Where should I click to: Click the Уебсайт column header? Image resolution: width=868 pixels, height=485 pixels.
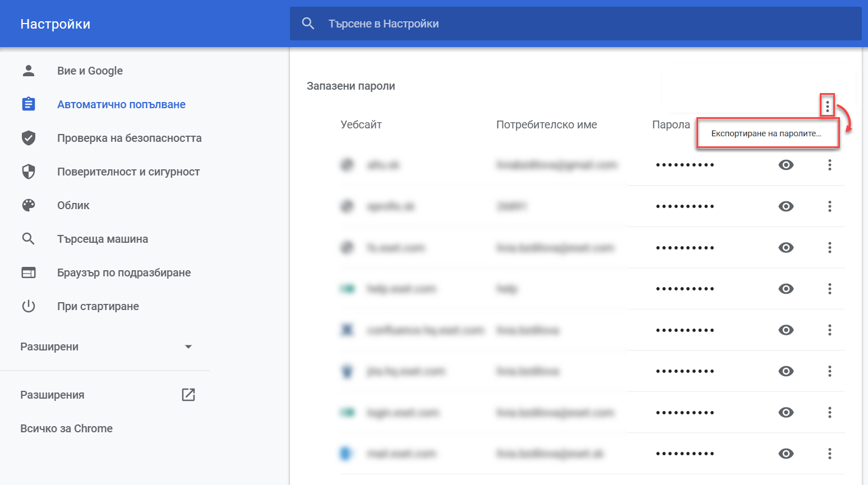tap(361, 124)
